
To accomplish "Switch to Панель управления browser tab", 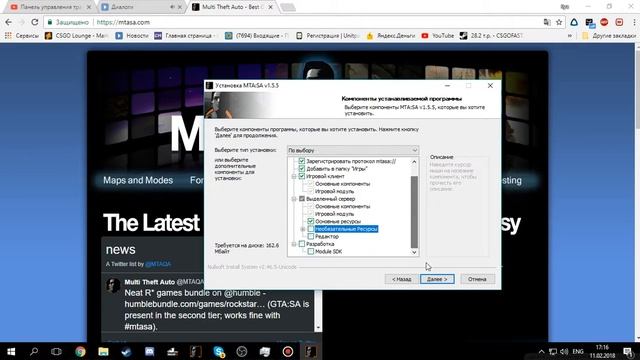I will click(51, 7).
